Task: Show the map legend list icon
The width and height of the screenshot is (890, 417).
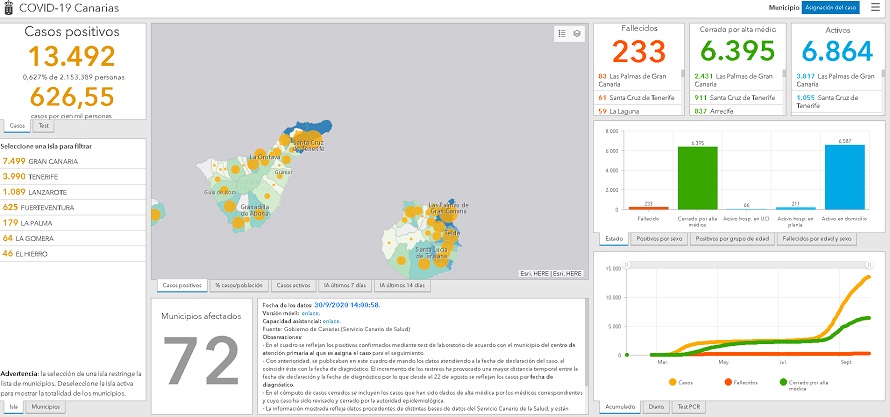Action: click(x=562, y=33)
